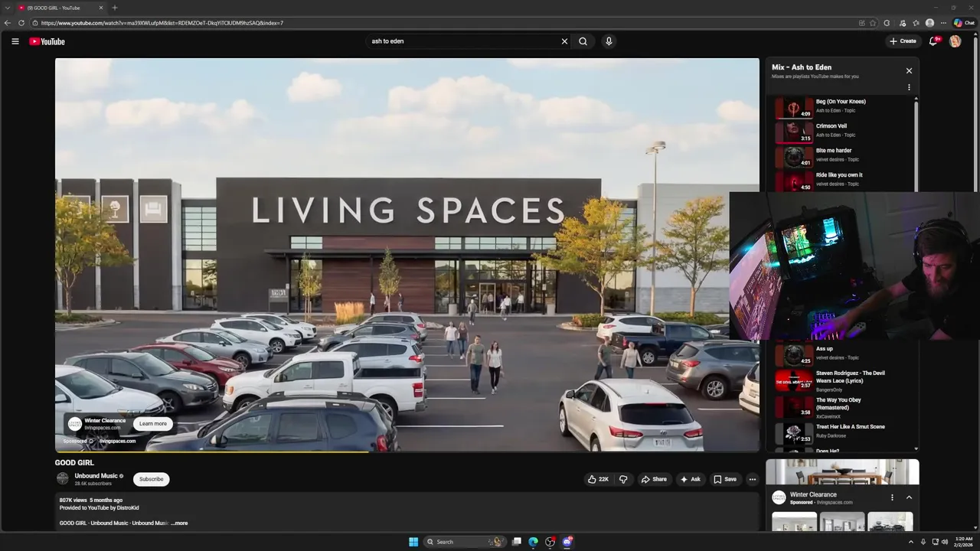Expand video description with ...more

click(179, 523)
